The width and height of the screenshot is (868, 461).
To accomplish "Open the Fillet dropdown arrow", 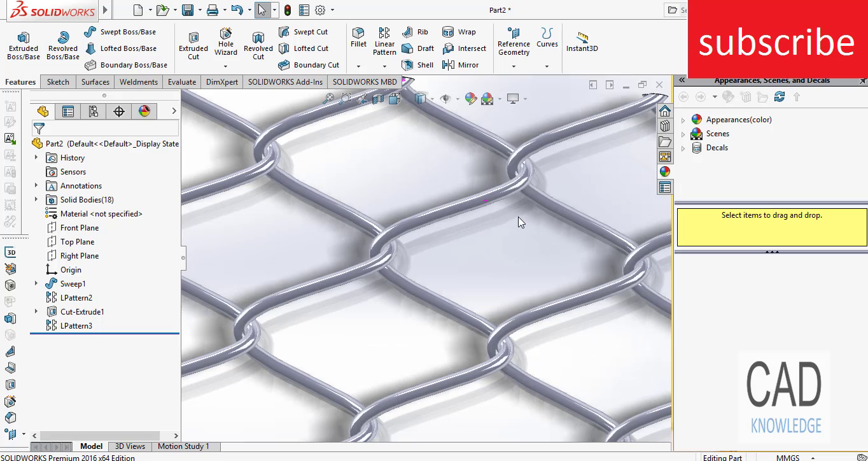I will click(x=358, y=66).
